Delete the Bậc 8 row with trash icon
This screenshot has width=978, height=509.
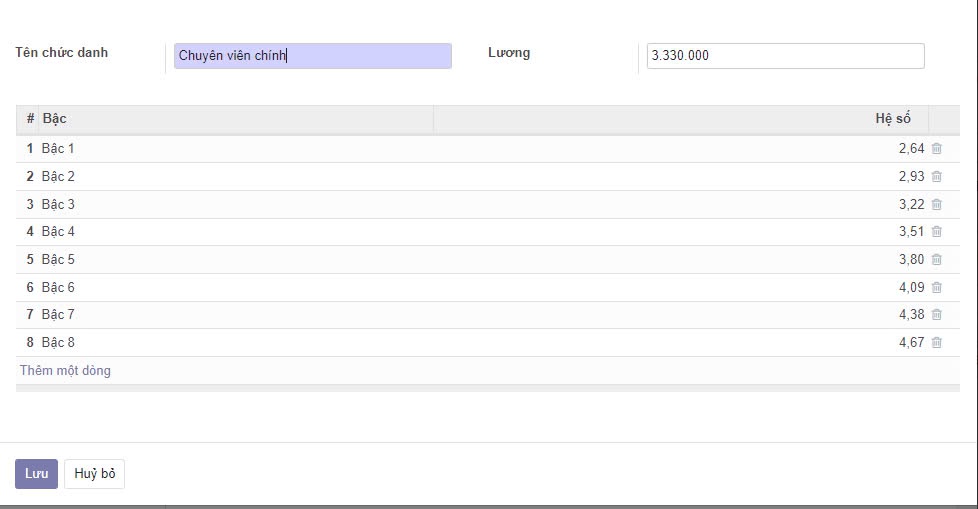tap(936, 342)
